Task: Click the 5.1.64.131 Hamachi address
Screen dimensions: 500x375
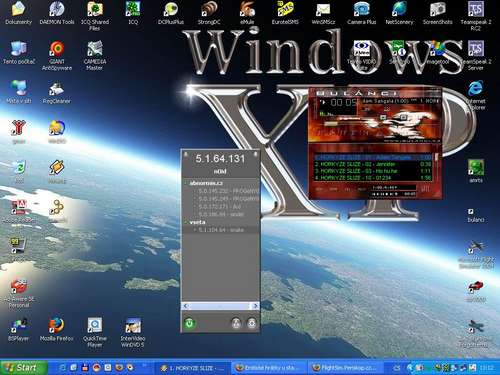Action: pyautogui.click(x=220, y=159)
